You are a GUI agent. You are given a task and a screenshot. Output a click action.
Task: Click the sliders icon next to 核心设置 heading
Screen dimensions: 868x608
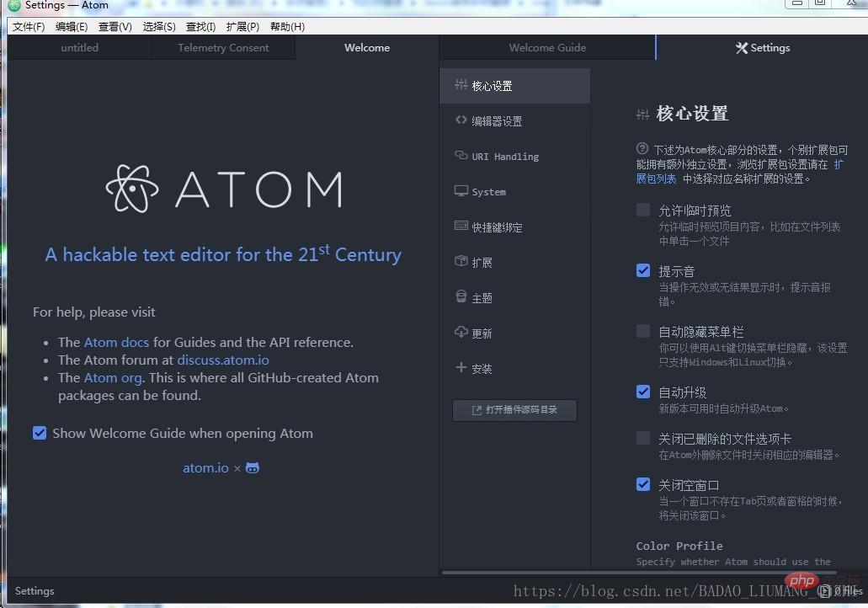[642, 115]
